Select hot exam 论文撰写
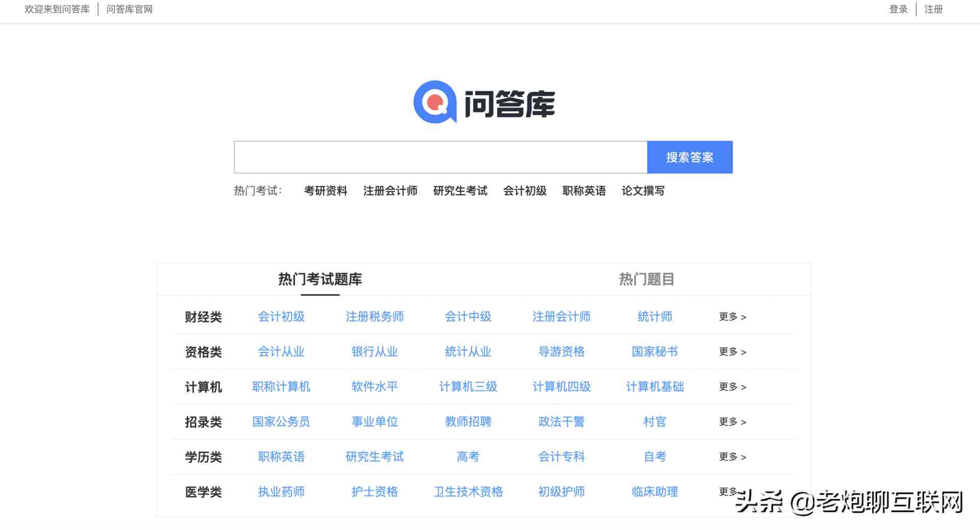980x530 pixels. (643, 191)
